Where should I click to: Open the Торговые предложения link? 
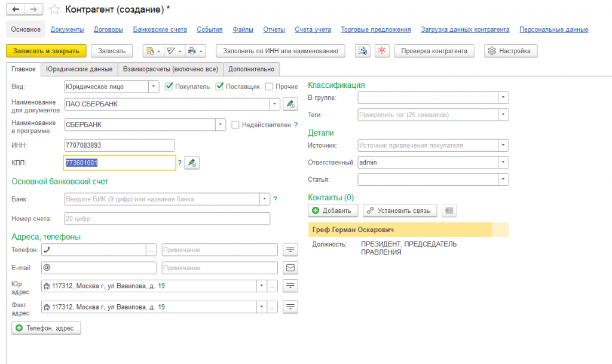coord(376,30)
